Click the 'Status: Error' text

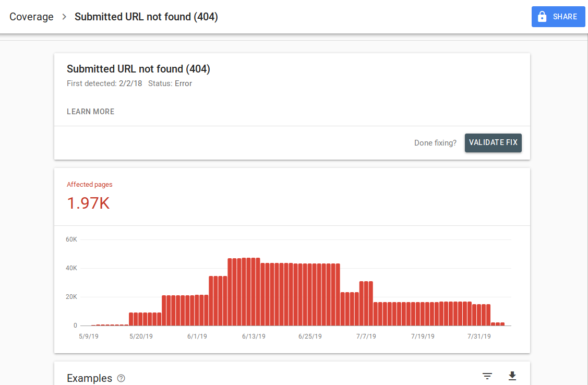pos(170,83)
